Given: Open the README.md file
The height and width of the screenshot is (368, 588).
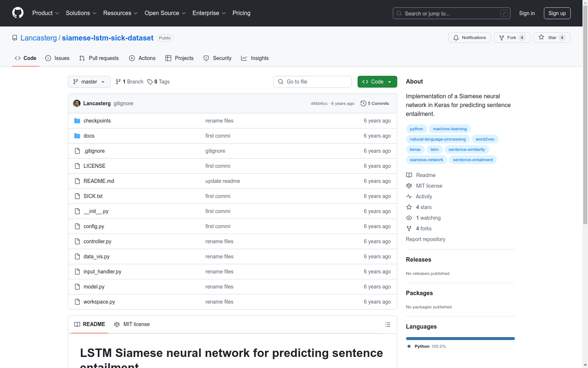Looking at the screenshot, I should click(x=99, y=181).
